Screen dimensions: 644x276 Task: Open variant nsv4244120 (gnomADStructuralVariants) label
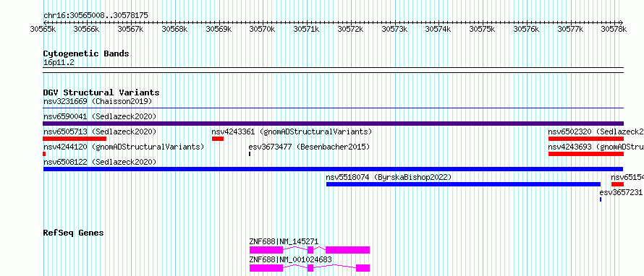(124, 147)
